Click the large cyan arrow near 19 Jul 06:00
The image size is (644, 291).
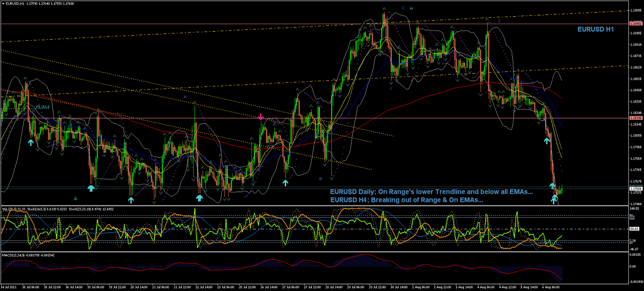click(x=91, y=188)
